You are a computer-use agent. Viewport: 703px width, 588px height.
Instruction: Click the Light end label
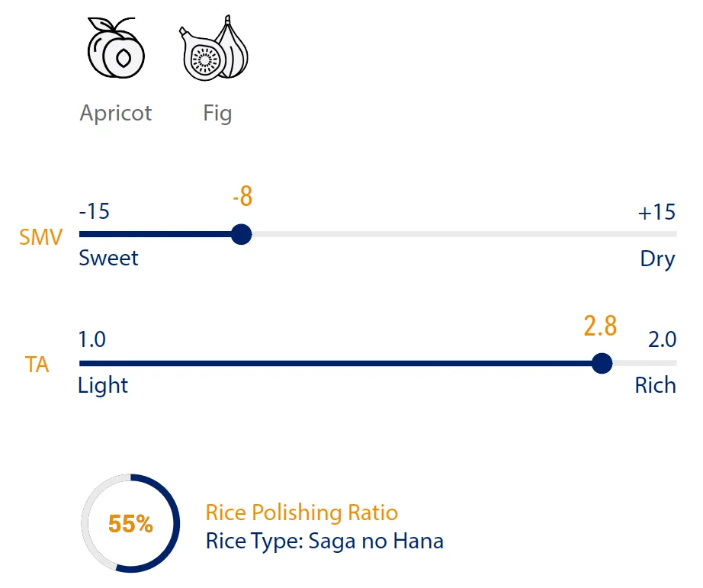coord(103,385)
